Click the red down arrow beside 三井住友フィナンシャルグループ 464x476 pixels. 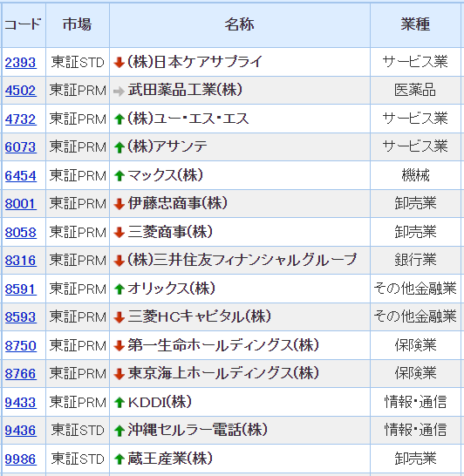coord(119,261)
